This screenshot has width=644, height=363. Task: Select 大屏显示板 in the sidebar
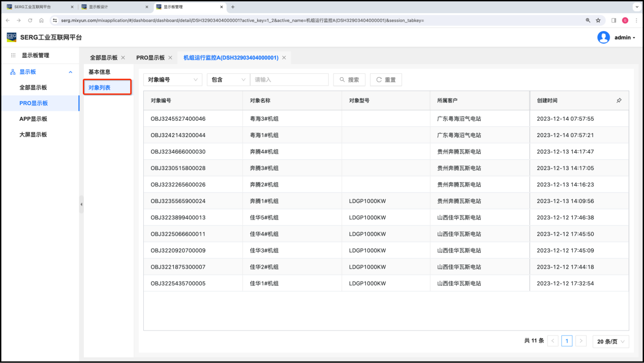pos(34,135)
